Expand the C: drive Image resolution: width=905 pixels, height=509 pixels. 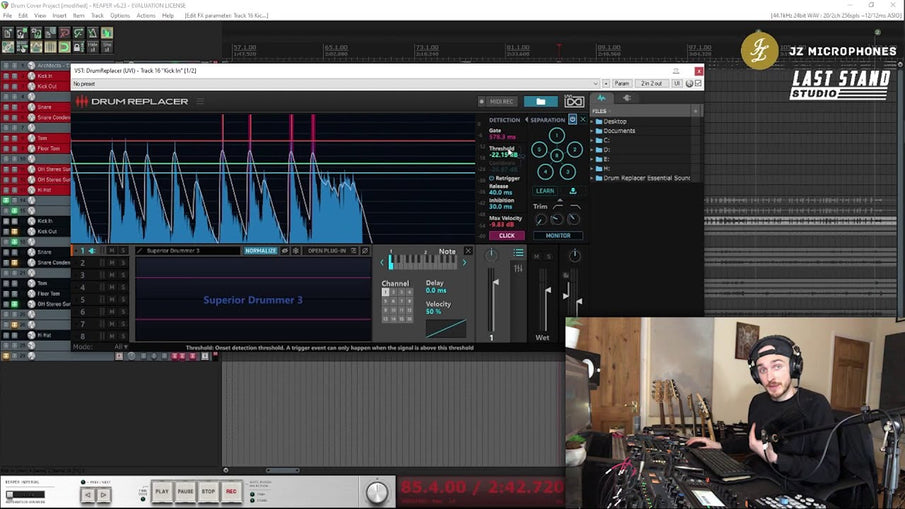pyautogui.click(x=592, y=140)
